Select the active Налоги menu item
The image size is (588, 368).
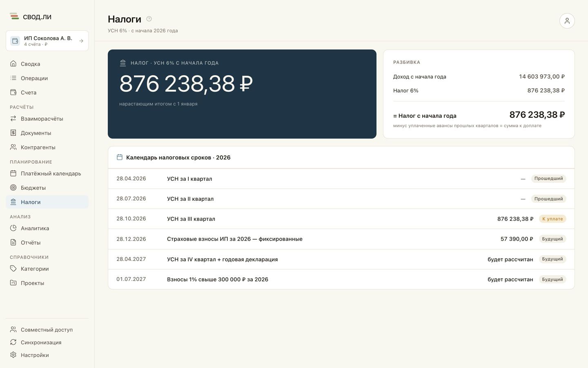47,202
